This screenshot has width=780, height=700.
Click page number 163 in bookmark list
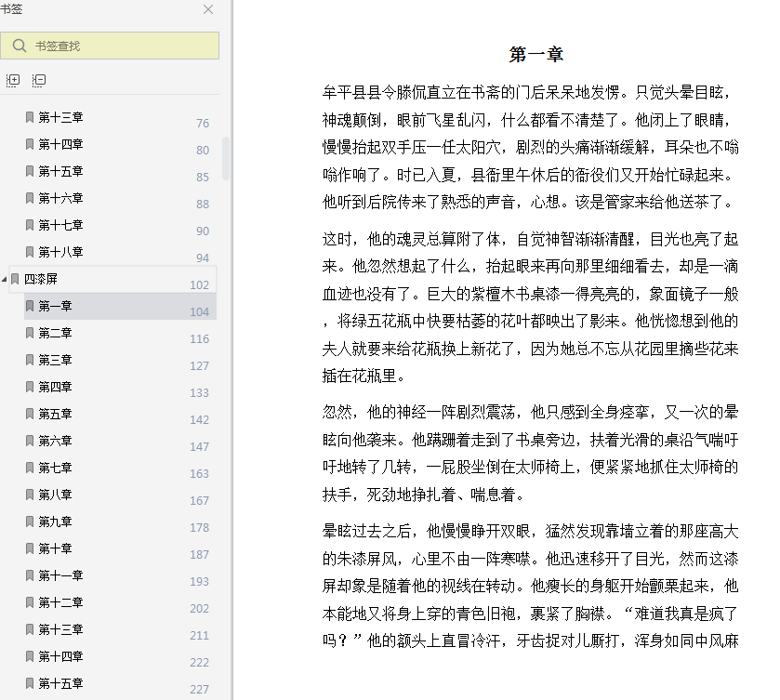tap(200, 473)
